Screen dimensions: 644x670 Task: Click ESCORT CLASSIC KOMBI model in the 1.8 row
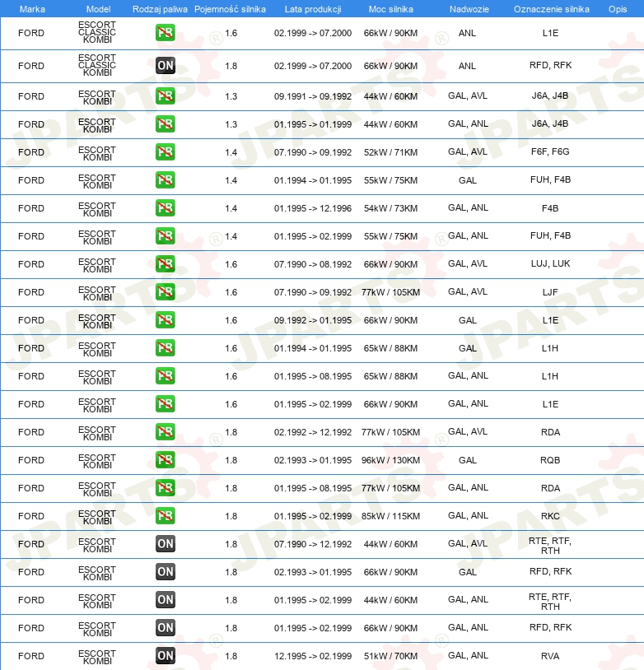coord(97,65)
